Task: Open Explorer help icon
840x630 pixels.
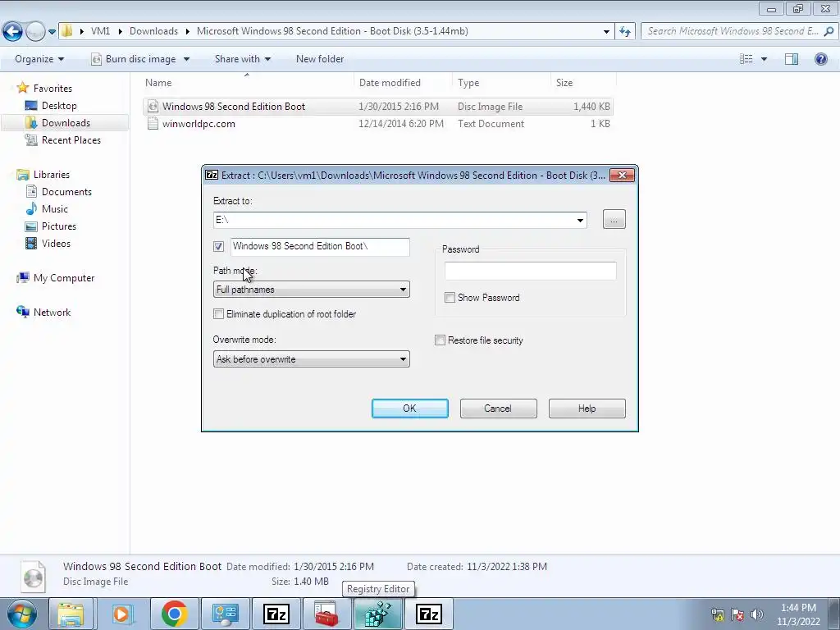Action: (x=820, y=59)
